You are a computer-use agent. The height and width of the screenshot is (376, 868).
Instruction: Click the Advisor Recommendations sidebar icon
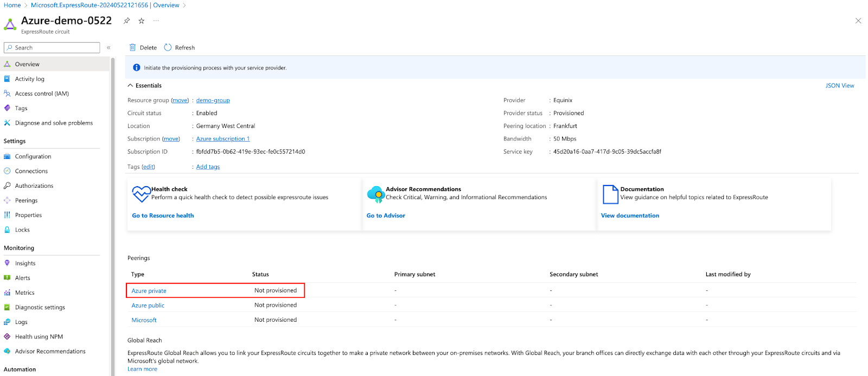[7, 351]
